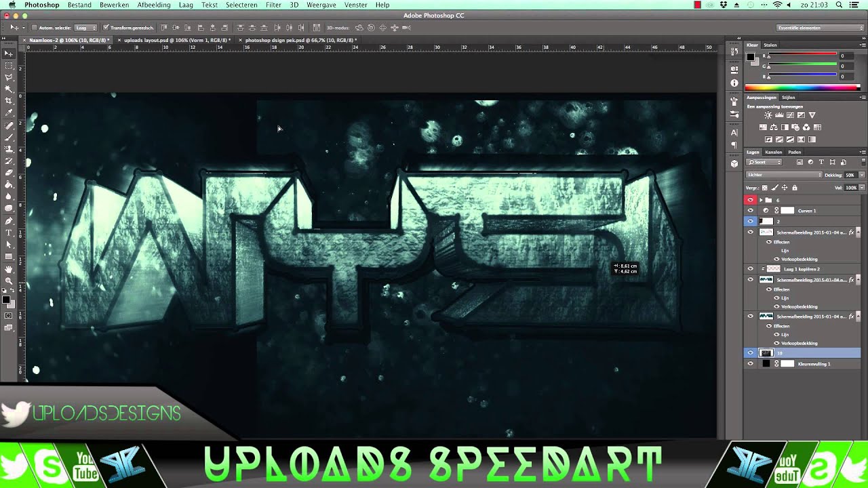868x488 pixels.
Task: Lock all for selected layer
Action: tap(795, 188)
